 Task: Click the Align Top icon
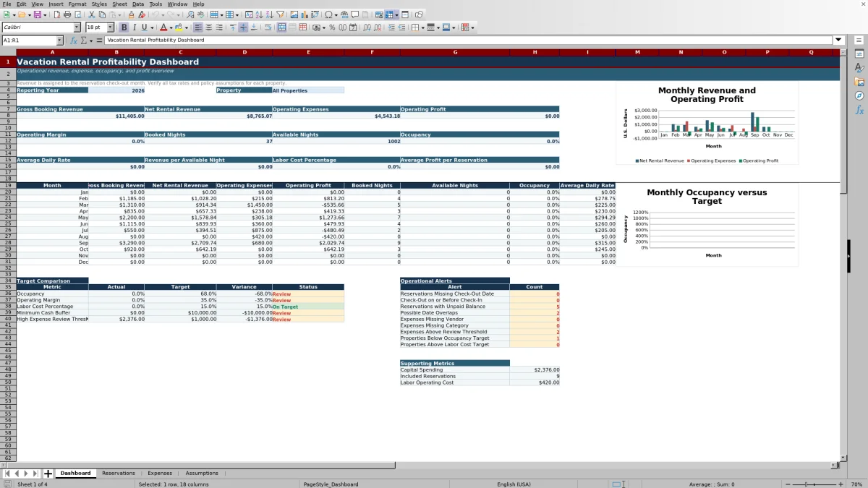[x=232, y=27]
